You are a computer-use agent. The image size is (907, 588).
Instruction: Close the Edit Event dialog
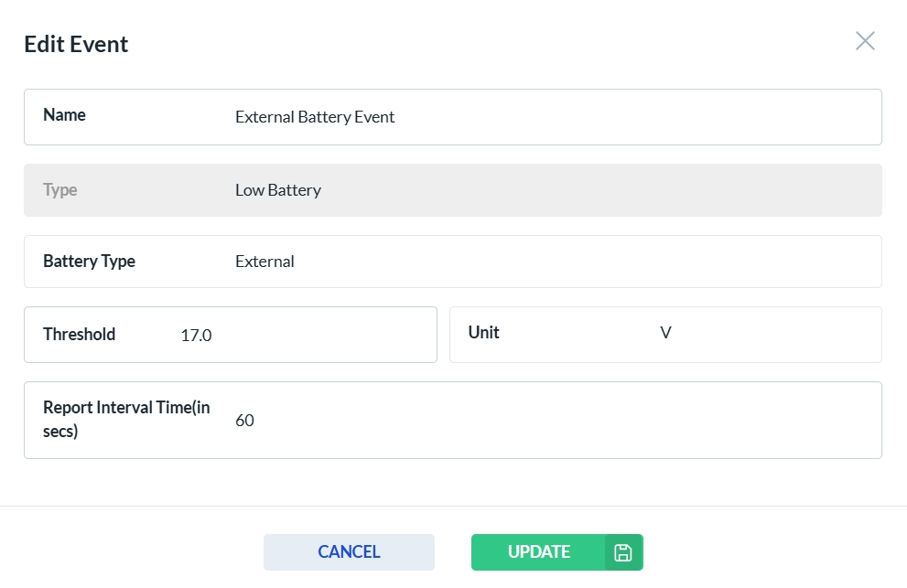coord(865,41)
